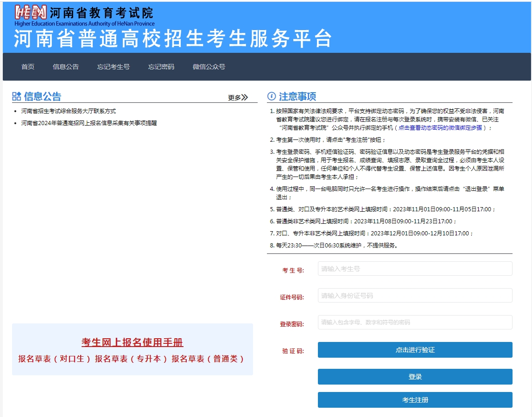Go to 忘记考生号 in navigation bar
The height and width of the screenshot is (417, 532).
click(114, 67)
